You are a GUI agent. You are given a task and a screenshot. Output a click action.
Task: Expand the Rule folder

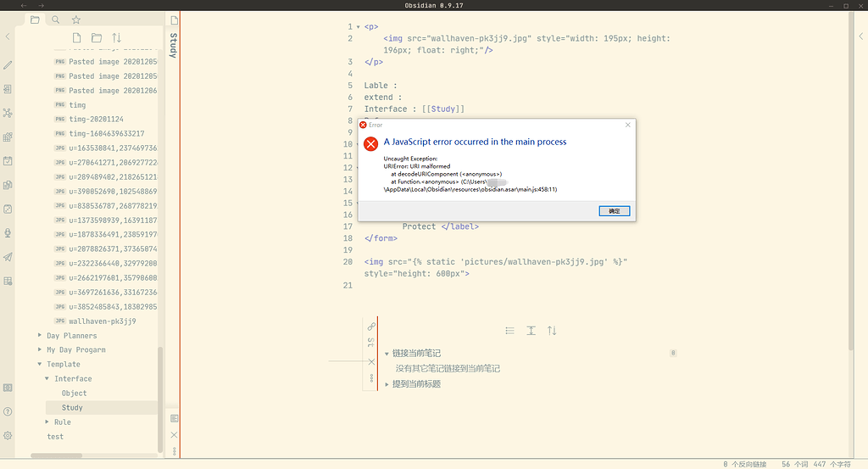pyautogui.click(x=47, y=422)
